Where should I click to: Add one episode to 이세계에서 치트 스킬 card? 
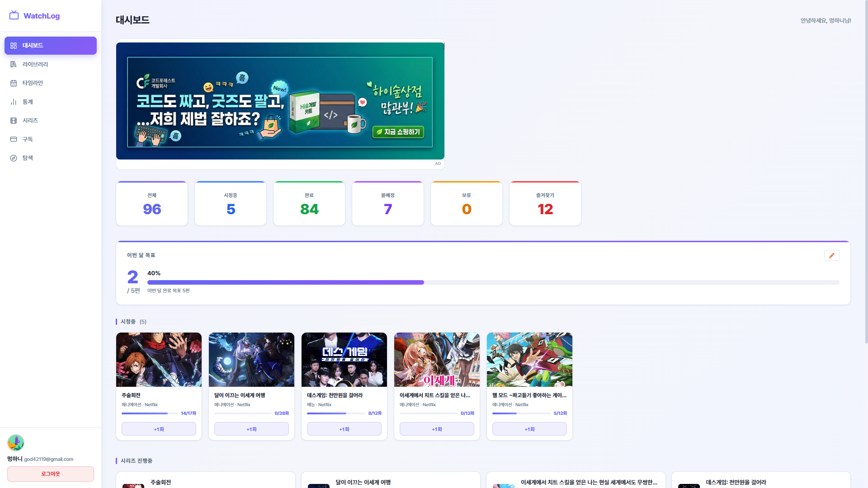437,429
